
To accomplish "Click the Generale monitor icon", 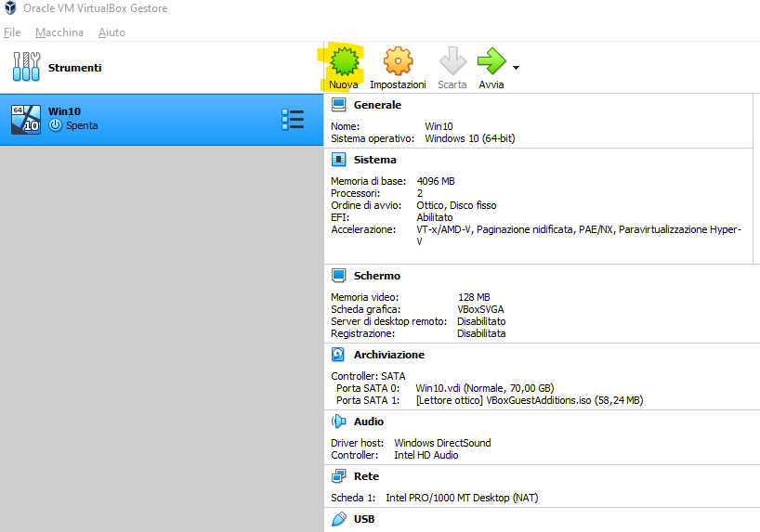I will click(338, 105).
